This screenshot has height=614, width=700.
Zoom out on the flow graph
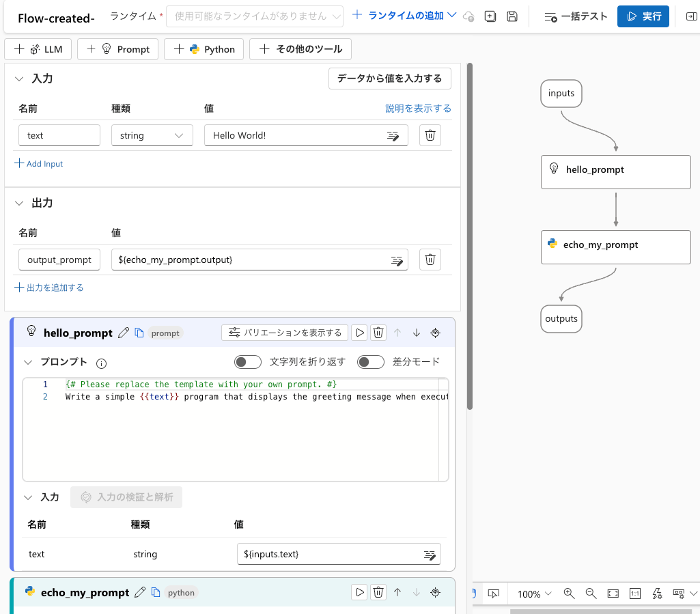tap(591, 594)
